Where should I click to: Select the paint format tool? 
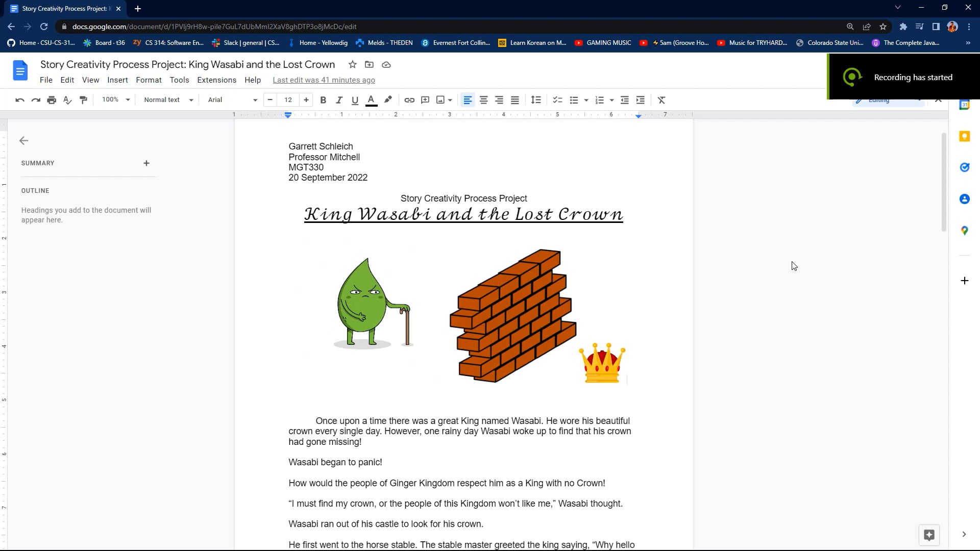83,100
